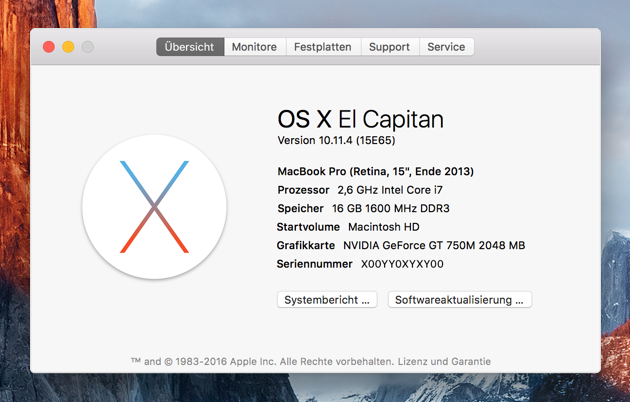Click the MacBook Pro model line
The height and width of the screenshot is (402, 630).
tap(376, 171)
